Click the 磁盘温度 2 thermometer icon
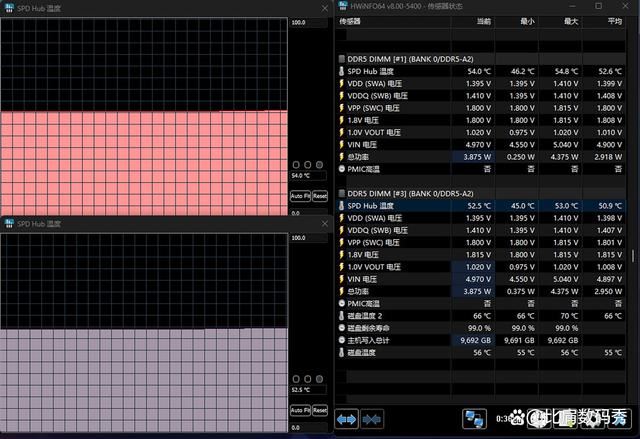Screen dimensions: 640x439 342,315
